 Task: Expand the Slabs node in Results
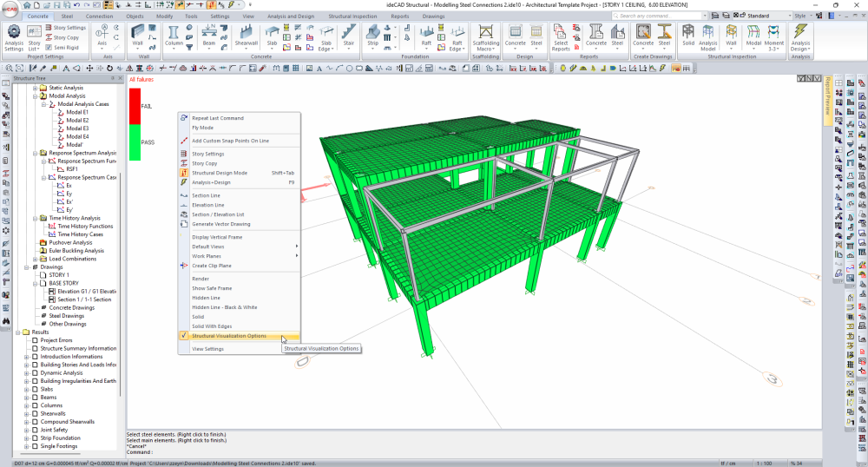coord(26,389)
